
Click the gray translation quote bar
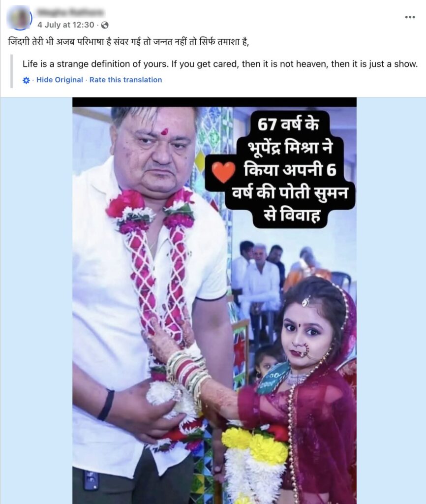click(x=12, y=71)
